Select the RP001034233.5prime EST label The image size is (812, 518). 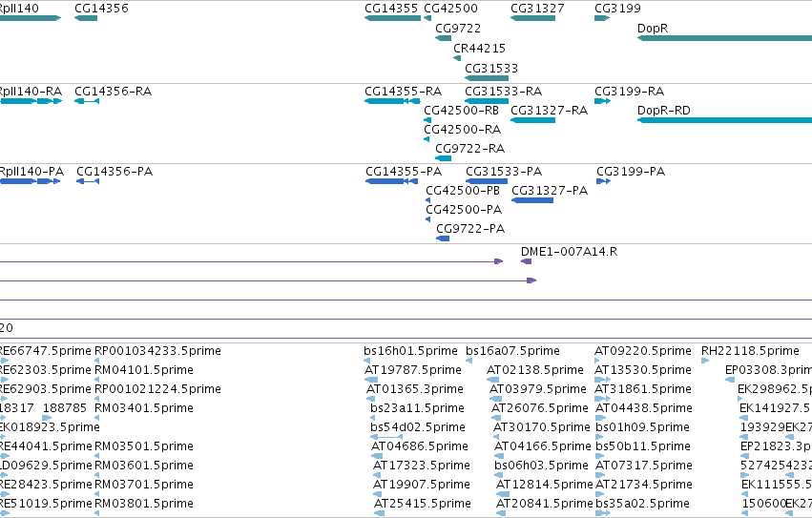coord(157,351)
